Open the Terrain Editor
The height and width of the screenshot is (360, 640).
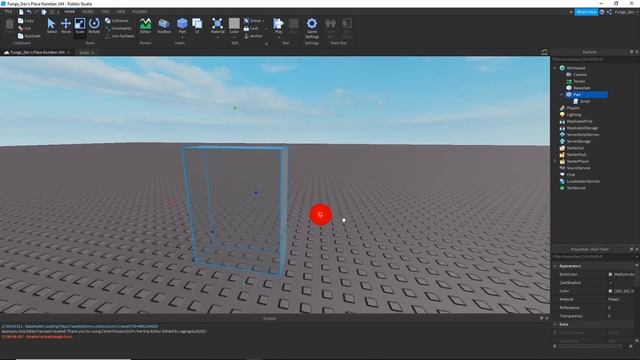click(x=145, y=26)
